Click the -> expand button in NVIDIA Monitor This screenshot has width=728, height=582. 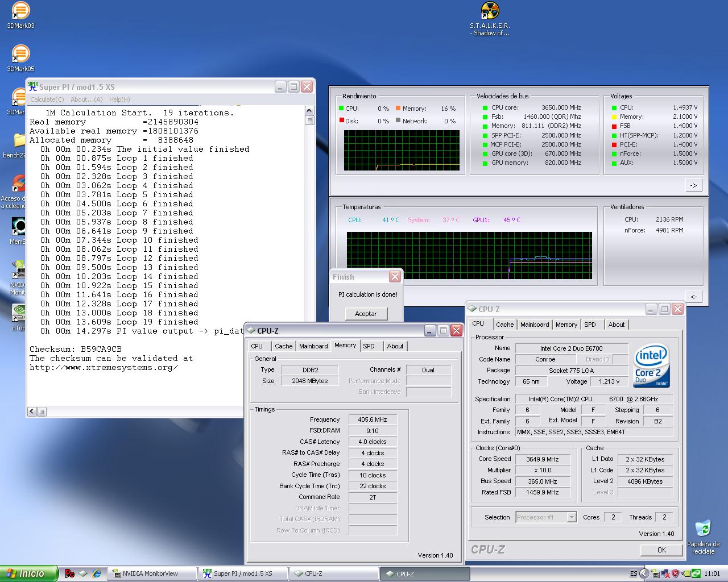click(x=693, y=185)
